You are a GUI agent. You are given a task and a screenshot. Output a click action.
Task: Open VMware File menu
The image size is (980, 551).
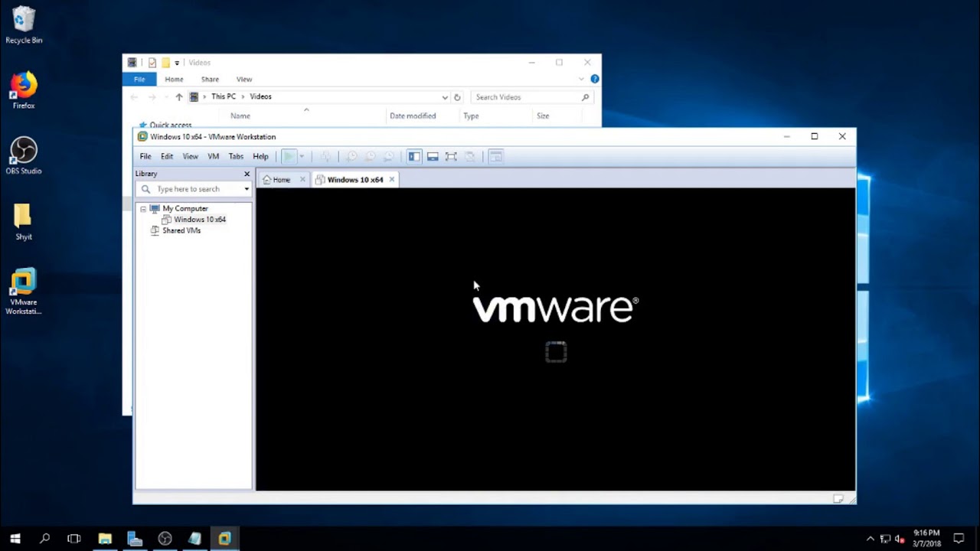[145, 156]
